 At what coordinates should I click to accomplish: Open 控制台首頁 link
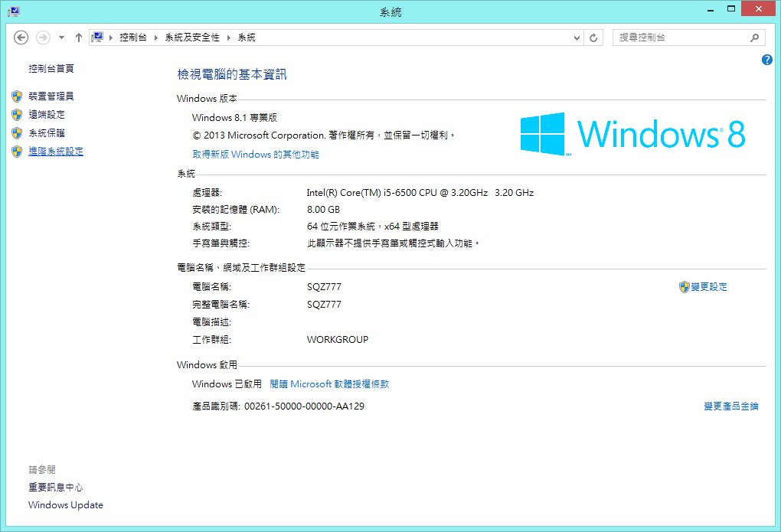pos(51,69)
